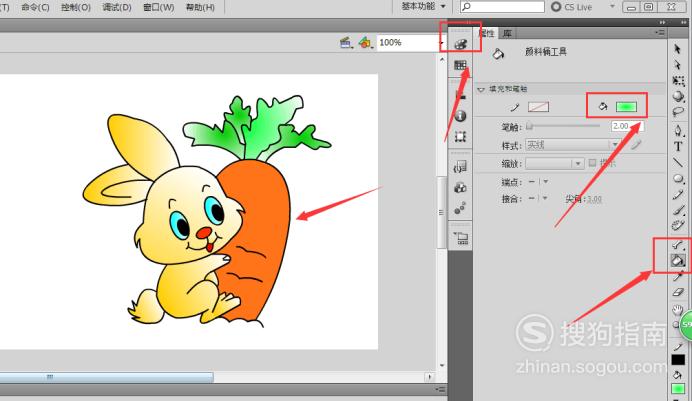692x401 pixels.
Task: Open the 控制(O) menu
Action: (x=75, y=7)
